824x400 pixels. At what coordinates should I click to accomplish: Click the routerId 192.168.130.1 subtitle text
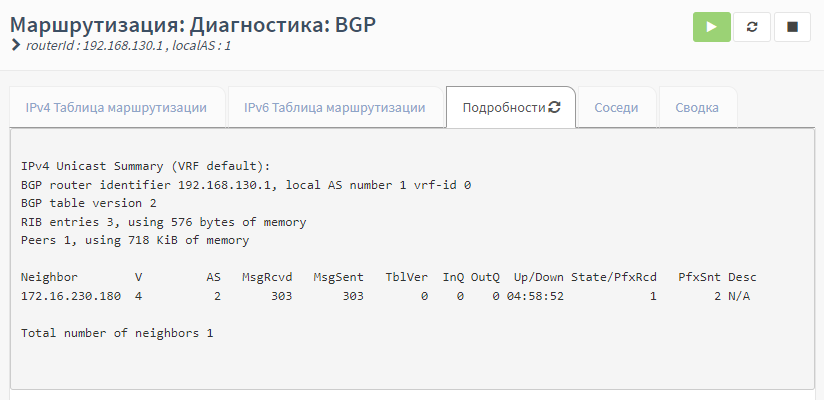pos(129,46)
